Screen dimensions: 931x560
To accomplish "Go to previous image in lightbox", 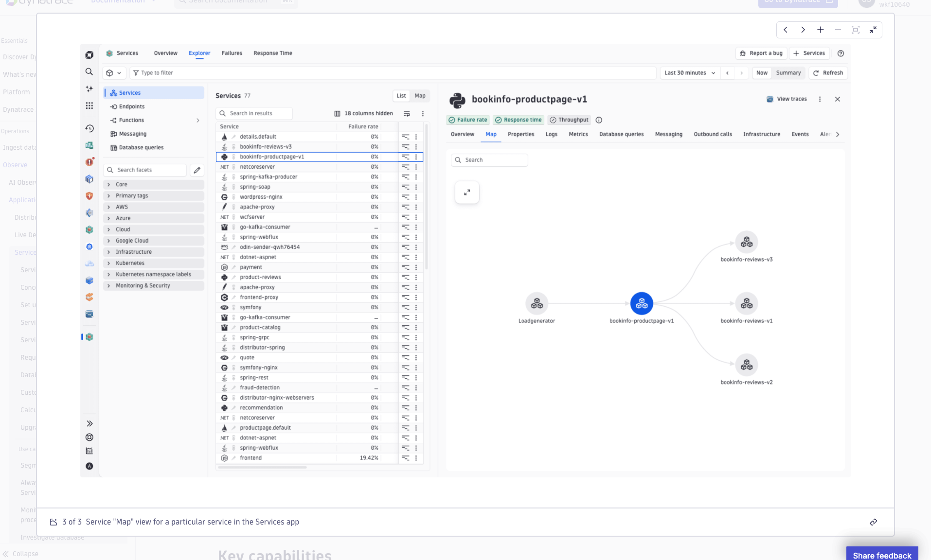I will [785, 30].
